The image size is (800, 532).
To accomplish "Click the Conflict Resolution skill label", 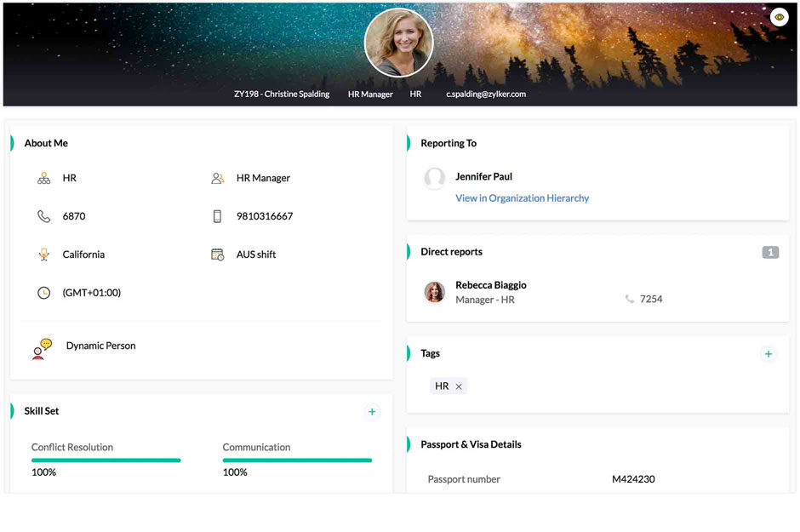I will (x=72, y=448).
